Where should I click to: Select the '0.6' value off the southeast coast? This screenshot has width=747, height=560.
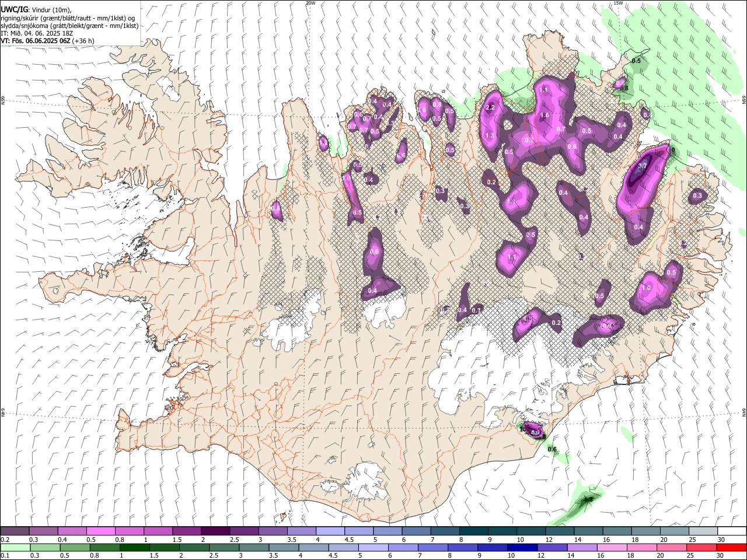pos(552,449)
